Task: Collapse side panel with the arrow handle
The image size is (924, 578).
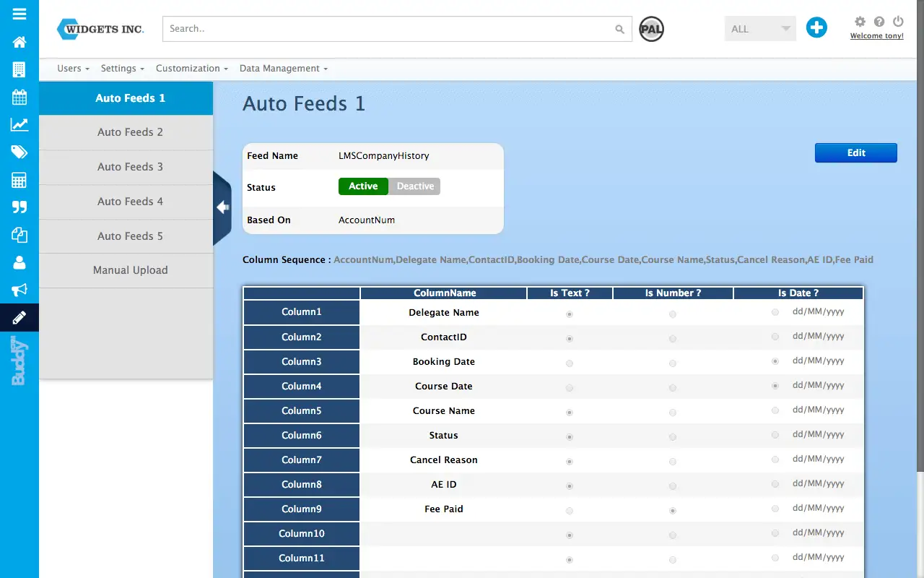Action: (x=222, y=208)
